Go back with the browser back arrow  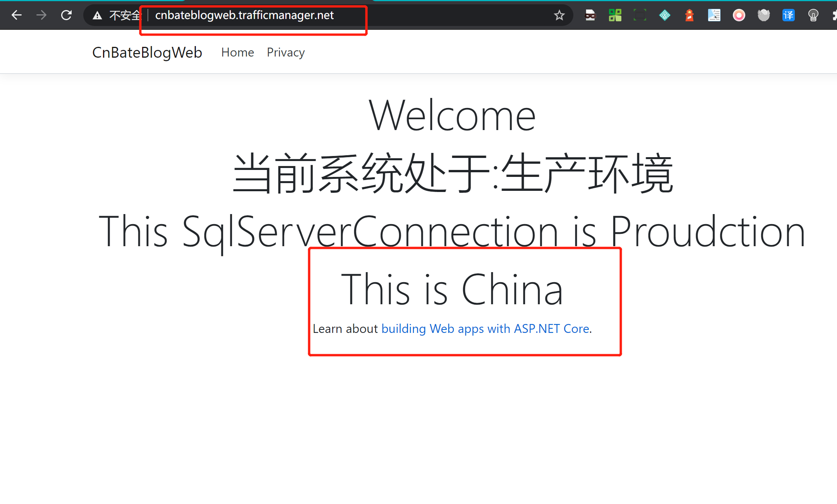click(17, 15)
